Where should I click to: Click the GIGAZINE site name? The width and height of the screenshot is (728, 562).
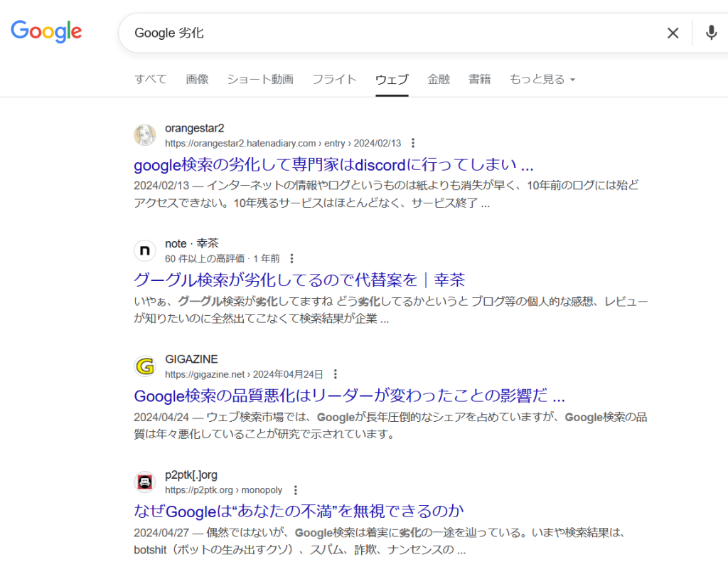click(191, 359)
